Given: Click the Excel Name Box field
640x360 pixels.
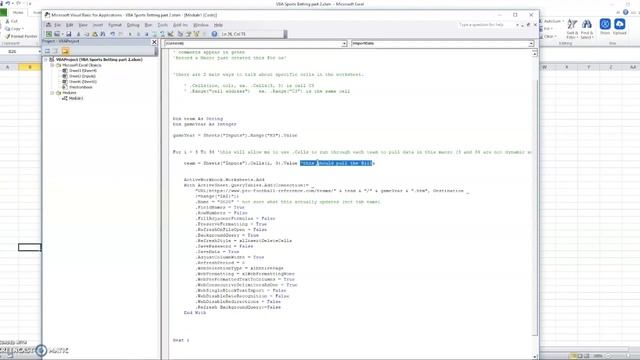Looking at the screenshot, I should [x=20, y=51].
